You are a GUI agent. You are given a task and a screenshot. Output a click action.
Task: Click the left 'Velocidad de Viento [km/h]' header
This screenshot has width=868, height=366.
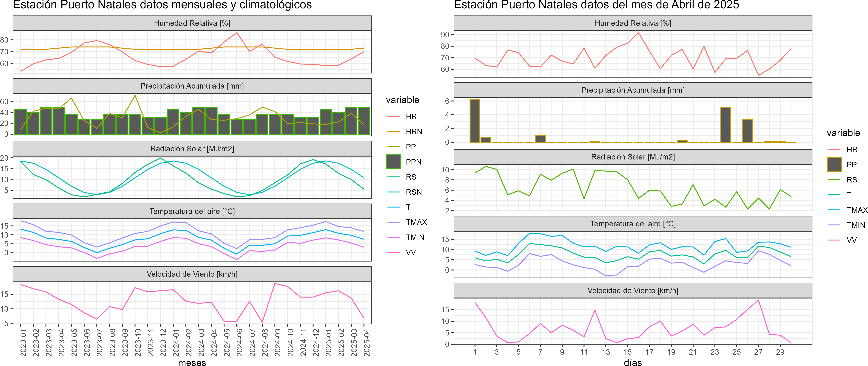point(192,274)
